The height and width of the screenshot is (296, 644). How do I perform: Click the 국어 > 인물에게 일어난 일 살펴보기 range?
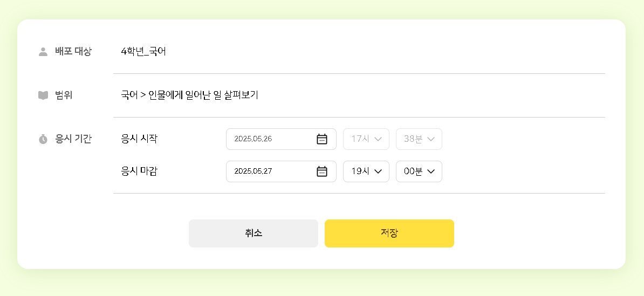(190, 95)
